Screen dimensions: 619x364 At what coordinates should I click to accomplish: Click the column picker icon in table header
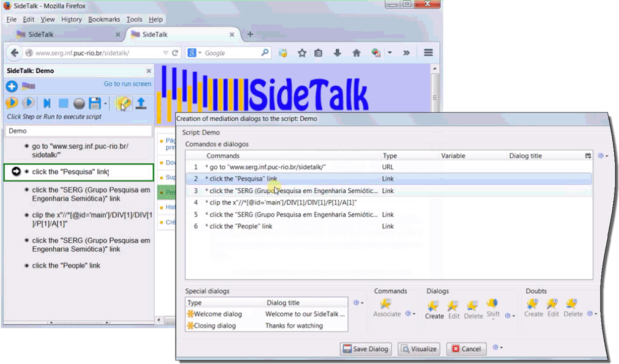tap(588, 156)
